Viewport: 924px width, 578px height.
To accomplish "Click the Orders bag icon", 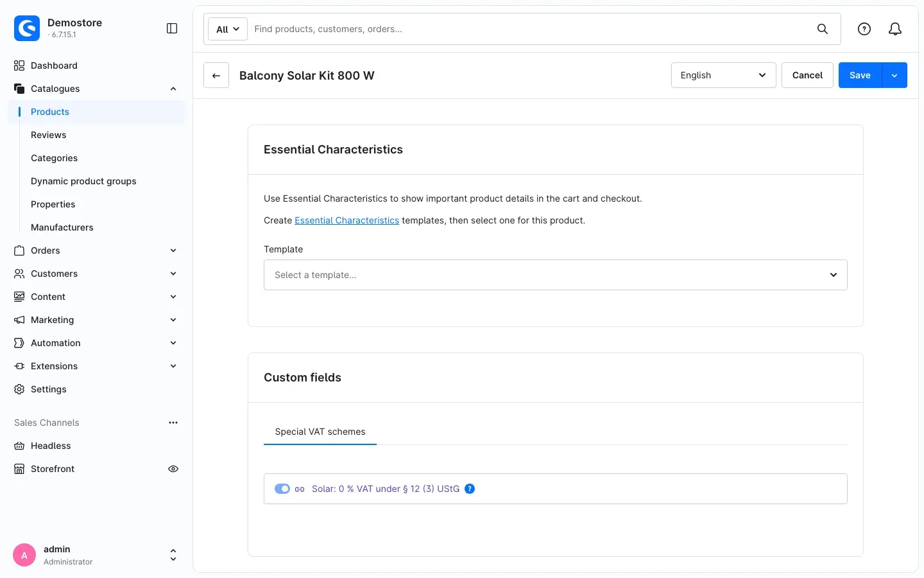I will point(19,250).
